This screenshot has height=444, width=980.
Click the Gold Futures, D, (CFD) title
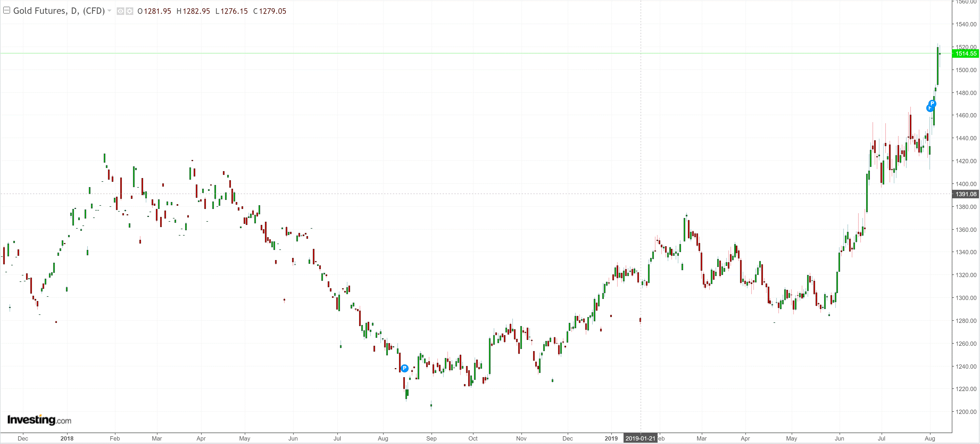tap(59, 11)
